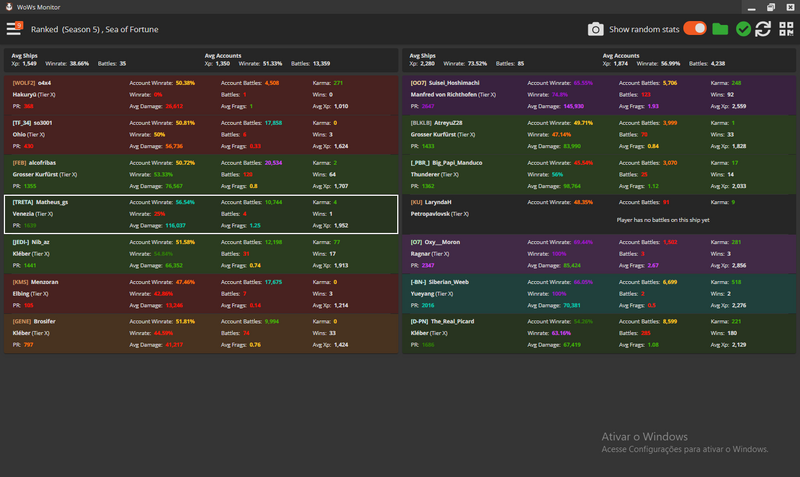Select the highlighted Matheus_gs Venezia row
800x477 pixels.
point(200,213)
